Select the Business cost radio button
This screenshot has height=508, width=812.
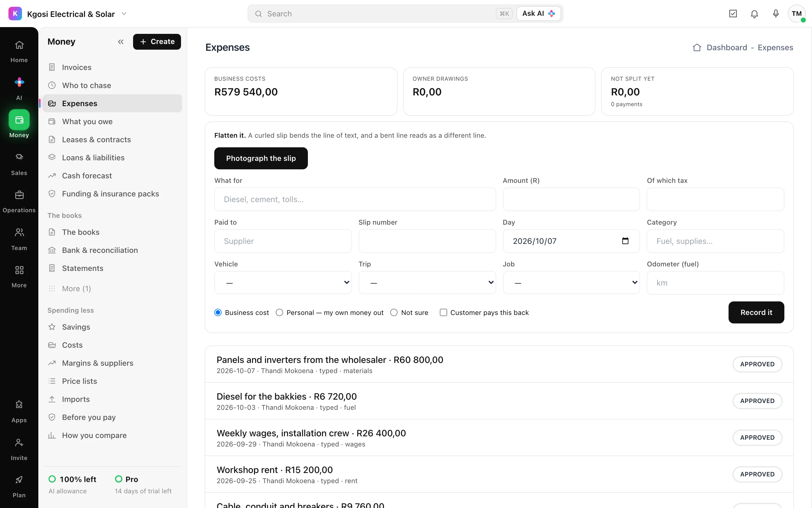click(x=218, y=312)
